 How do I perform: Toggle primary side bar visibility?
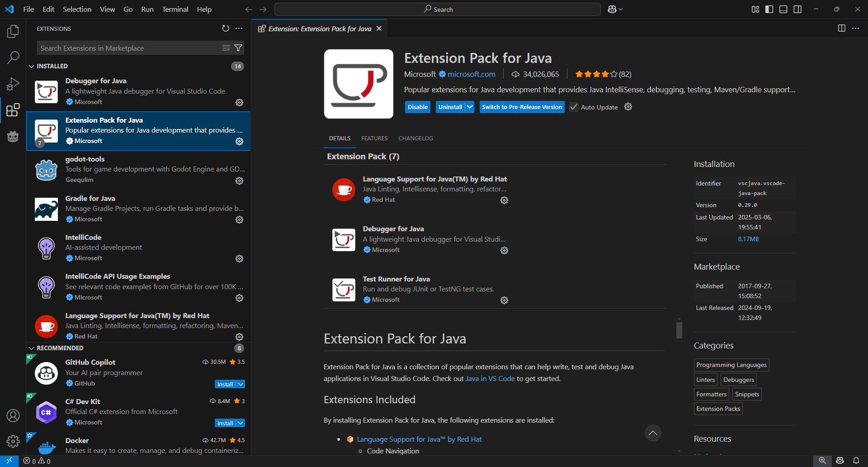pyautogui.click(x=769, y=9)
